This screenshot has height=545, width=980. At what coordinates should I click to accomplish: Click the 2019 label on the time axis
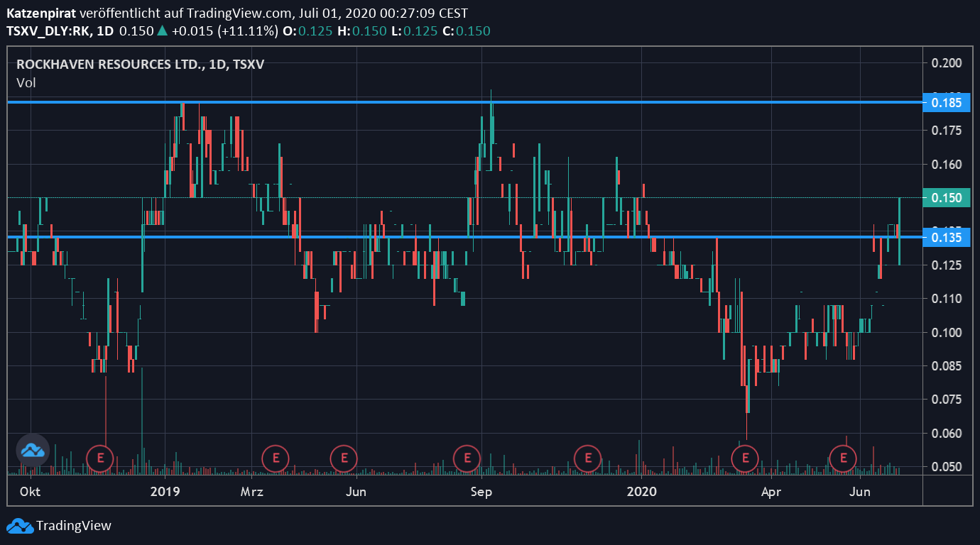coord(165,492)
